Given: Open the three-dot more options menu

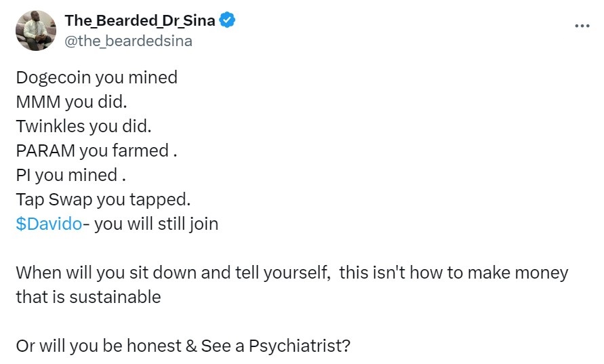Looking at the screenshot, I should coord(582,26).
